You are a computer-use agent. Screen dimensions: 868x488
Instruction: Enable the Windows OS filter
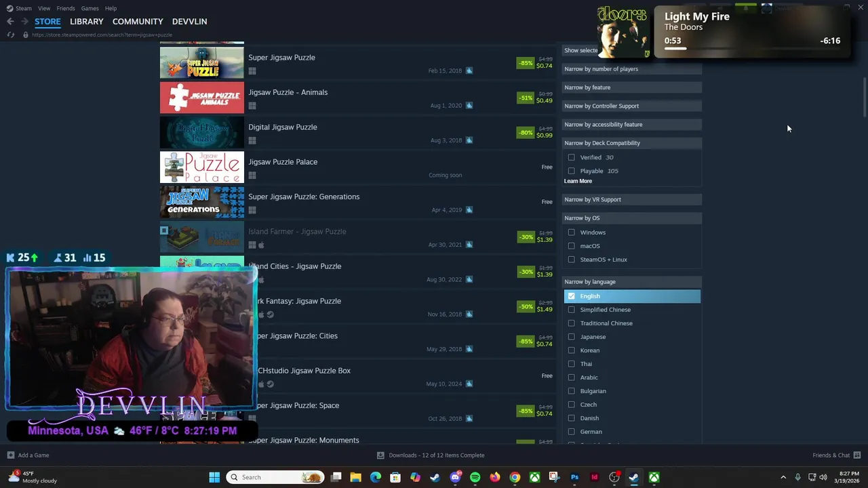pos(571,232)
